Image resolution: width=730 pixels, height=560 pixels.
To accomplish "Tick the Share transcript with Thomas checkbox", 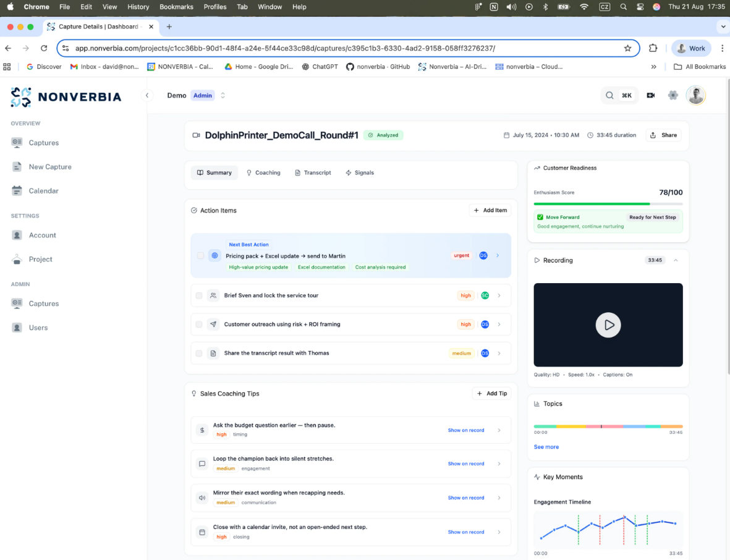I will point(198,353).
